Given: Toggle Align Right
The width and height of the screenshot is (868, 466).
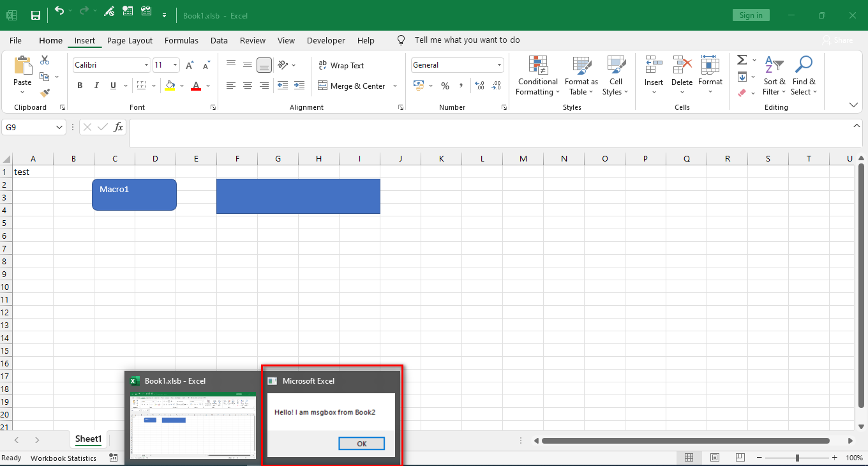Looking at the screenshot, I should [x=264, y=86].
